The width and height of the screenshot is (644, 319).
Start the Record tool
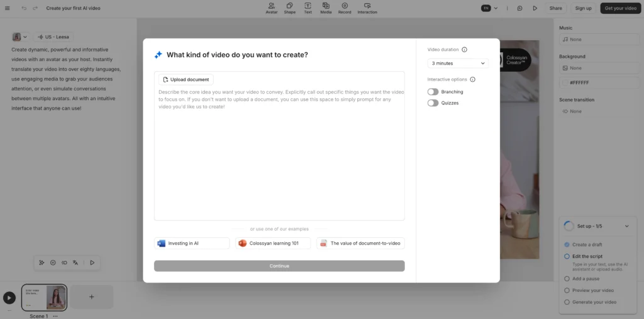pyautogui.click(x=345, y=8)
